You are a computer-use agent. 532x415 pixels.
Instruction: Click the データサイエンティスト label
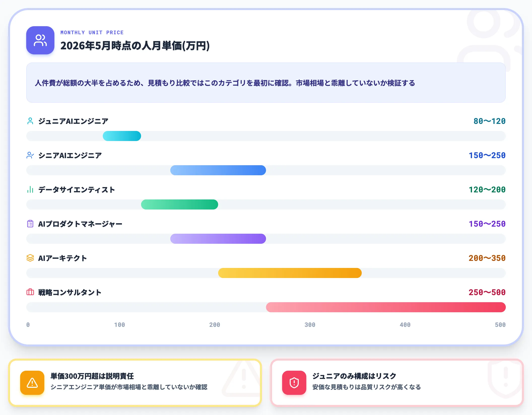77,190
